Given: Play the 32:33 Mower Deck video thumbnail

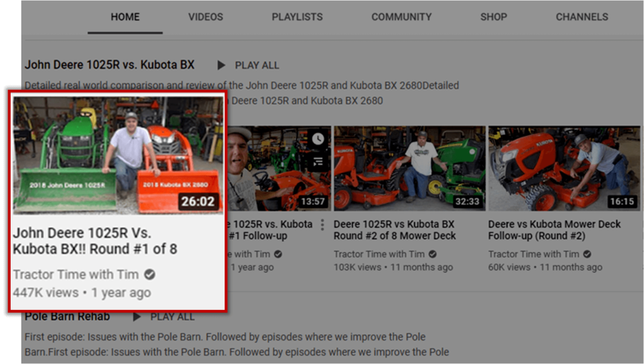Looking at the screenshot, I should click(x=409, y=168).
